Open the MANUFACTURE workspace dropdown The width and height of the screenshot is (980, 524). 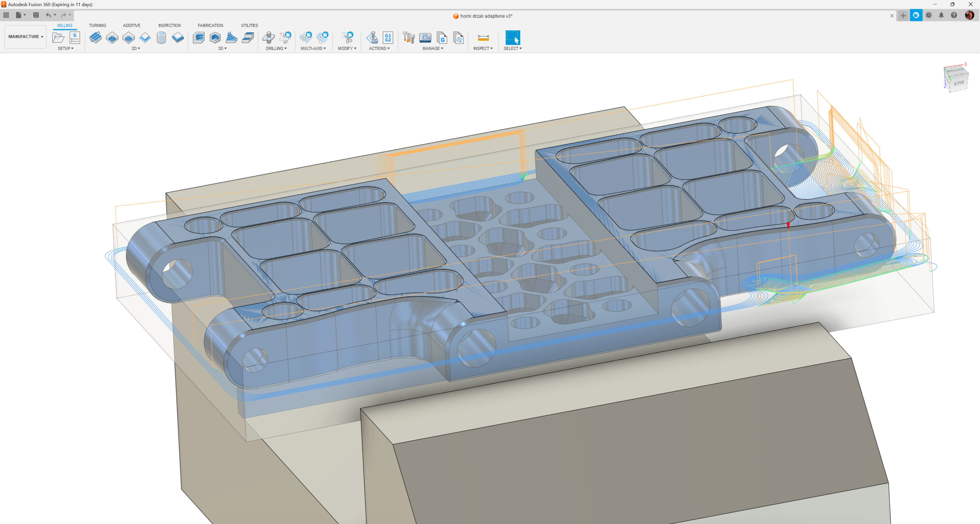[26, 36]
